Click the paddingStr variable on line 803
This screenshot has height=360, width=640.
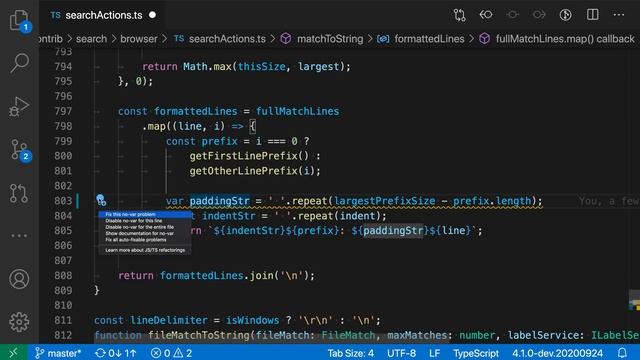tap(219, 201)
